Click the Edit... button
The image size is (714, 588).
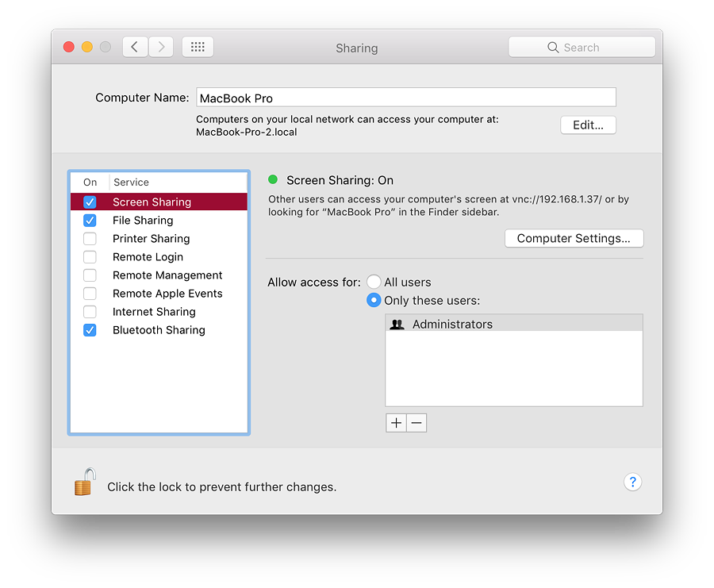pos(588,125)
